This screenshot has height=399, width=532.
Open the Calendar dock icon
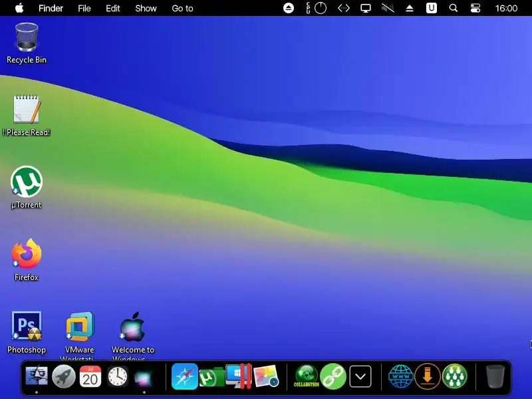pyautogui.click(x=90, y=376)
